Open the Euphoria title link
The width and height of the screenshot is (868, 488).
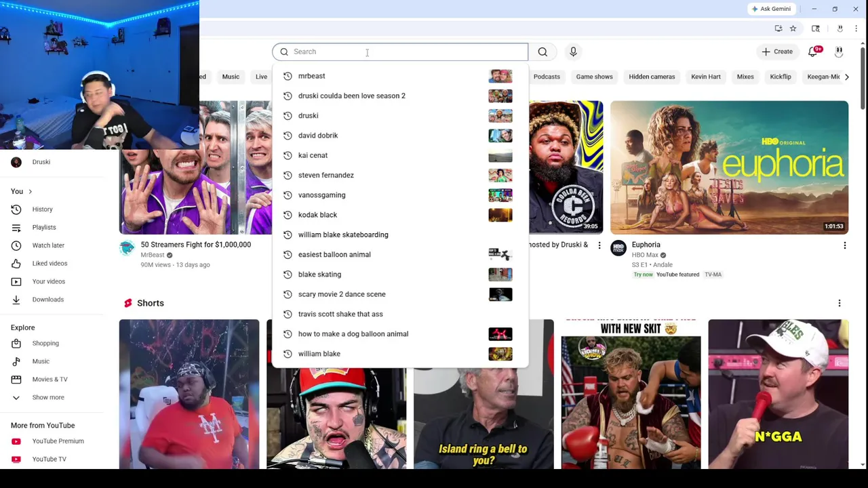(x=646, y=245)
